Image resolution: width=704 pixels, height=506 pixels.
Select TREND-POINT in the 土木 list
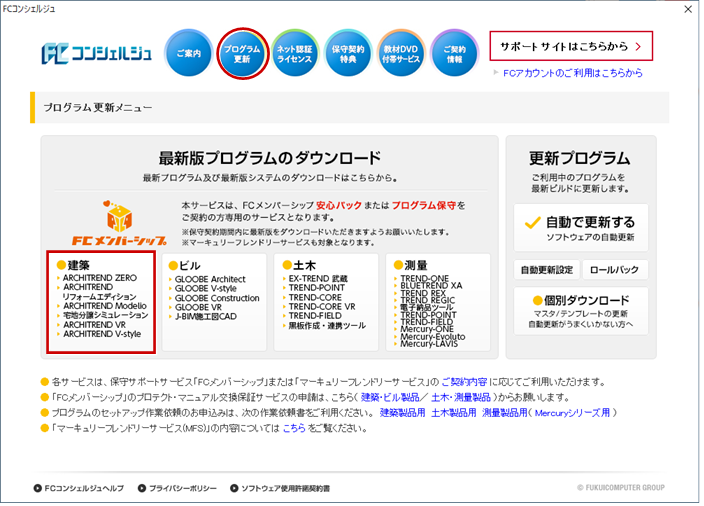point(317,288)
